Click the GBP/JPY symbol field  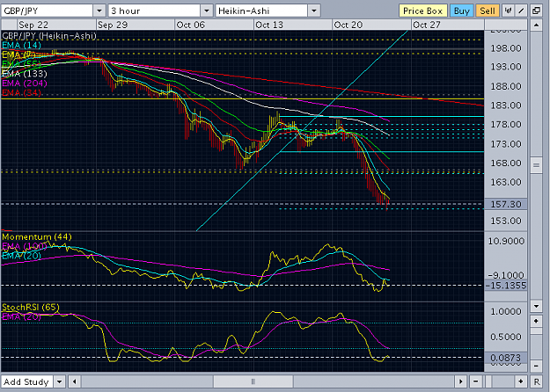coord(47,11)
